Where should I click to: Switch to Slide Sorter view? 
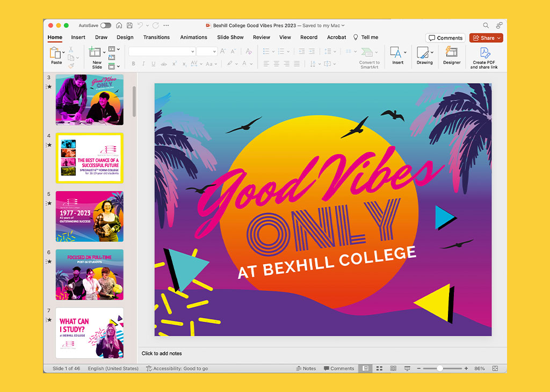(379, 368)
